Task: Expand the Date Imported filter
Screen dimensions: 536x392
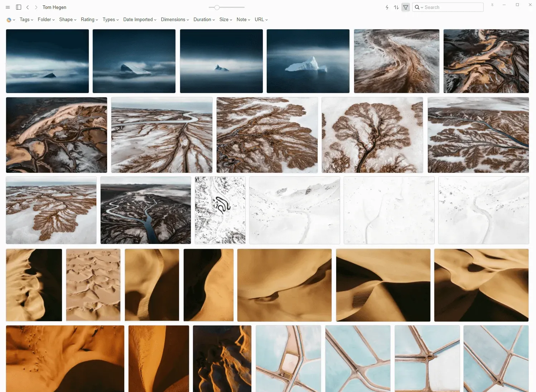Action: [x=140, y=20]
